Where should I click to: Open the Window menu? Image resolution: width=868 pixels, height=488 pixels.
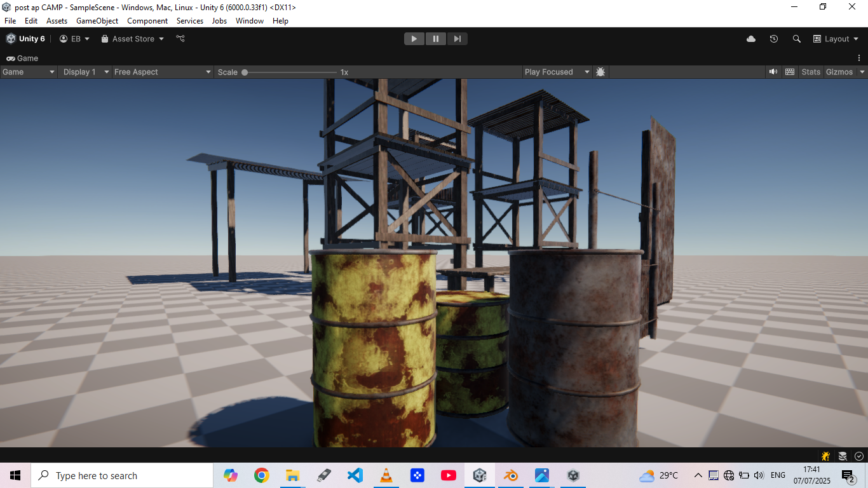click(250, 21)
